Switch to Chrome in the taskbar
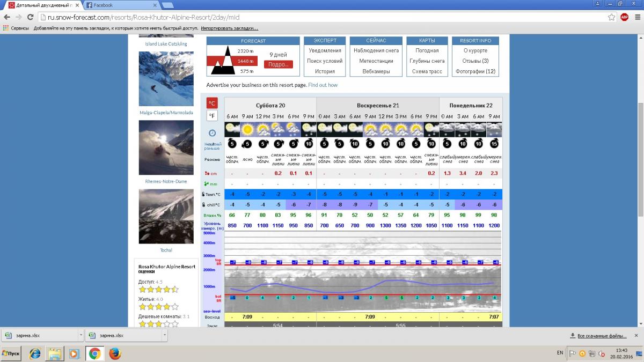644x362 pixels. pyautogui.click(x=95, y=353)
